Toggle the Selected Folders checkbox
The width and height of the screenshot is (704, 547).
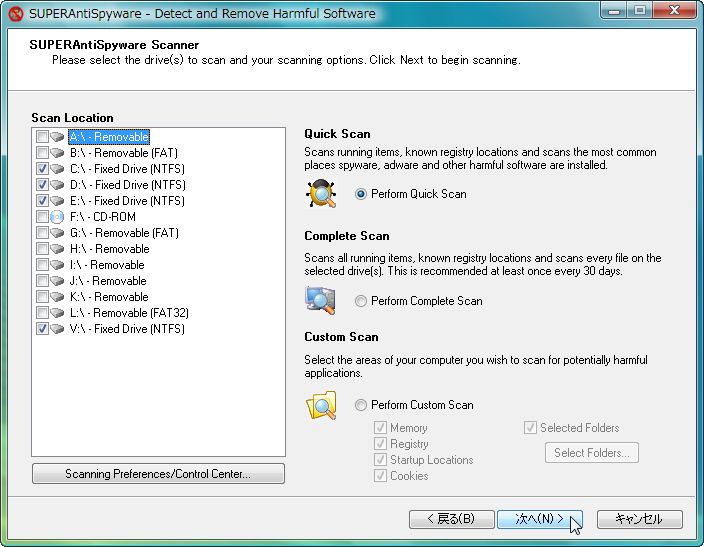click(x=530, y=428)
